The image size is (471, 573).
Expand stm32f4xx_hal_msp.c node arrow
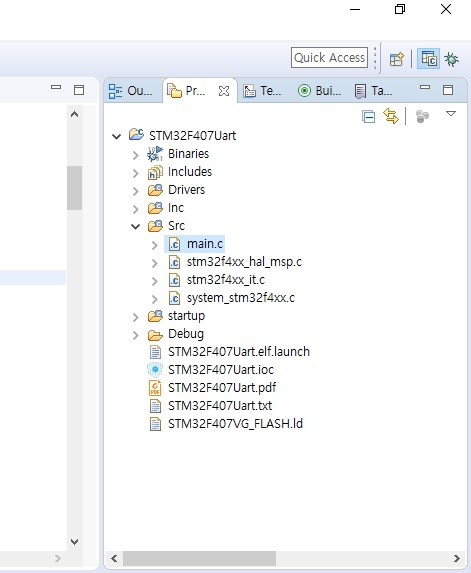(155, 263)
